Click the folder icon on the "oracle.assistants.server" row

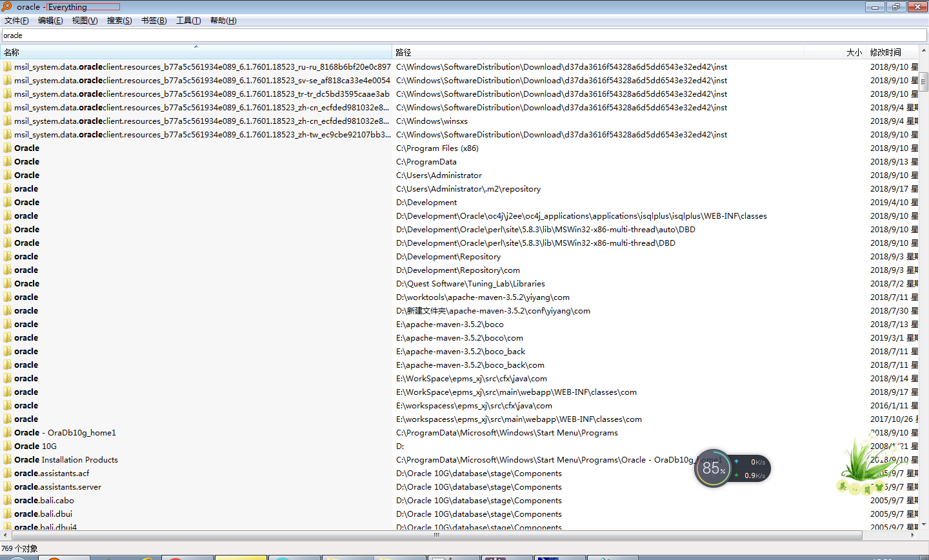point(7,486)
